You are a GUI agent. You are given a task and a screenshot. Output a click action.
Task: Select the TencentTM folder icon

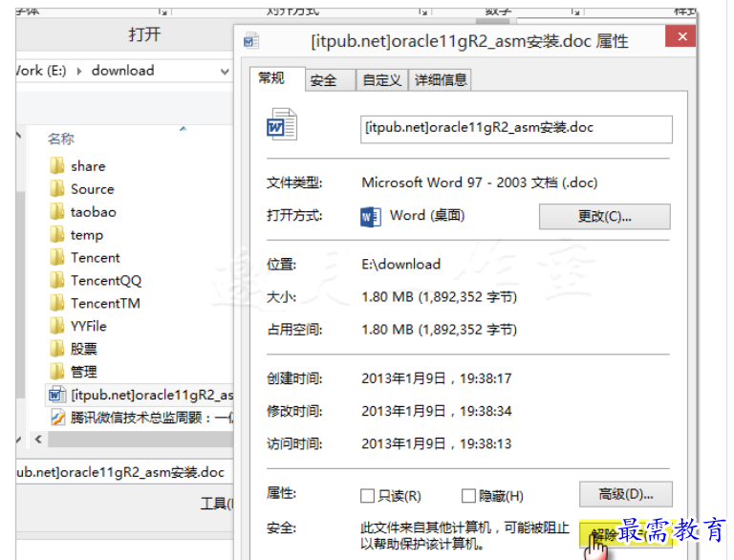click(57, 303)
